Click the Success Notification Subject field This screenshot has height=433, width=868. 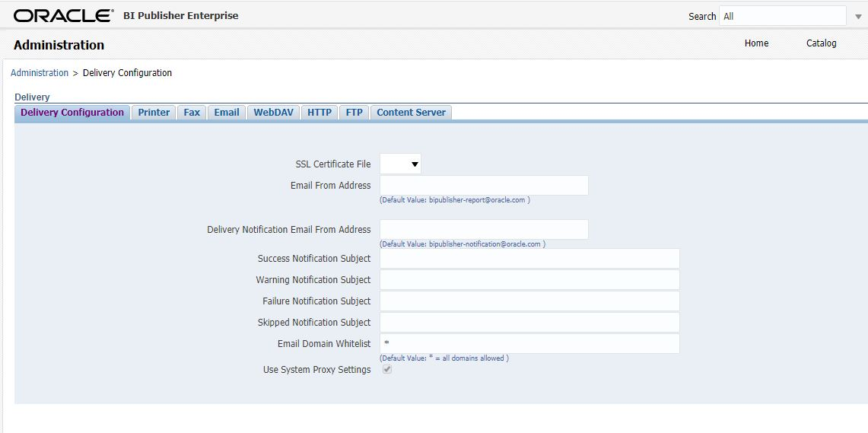(529, 259)
